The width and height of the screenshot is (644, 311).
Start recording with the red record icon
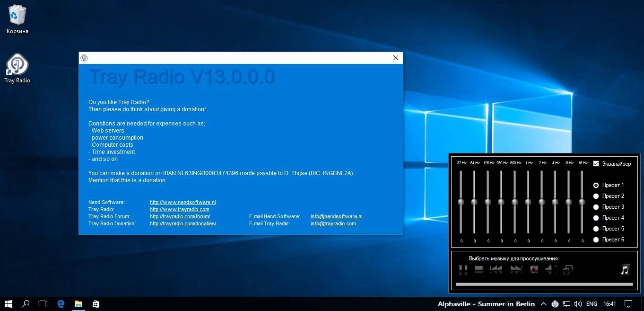pyautogui.click(x=534, y=269)
